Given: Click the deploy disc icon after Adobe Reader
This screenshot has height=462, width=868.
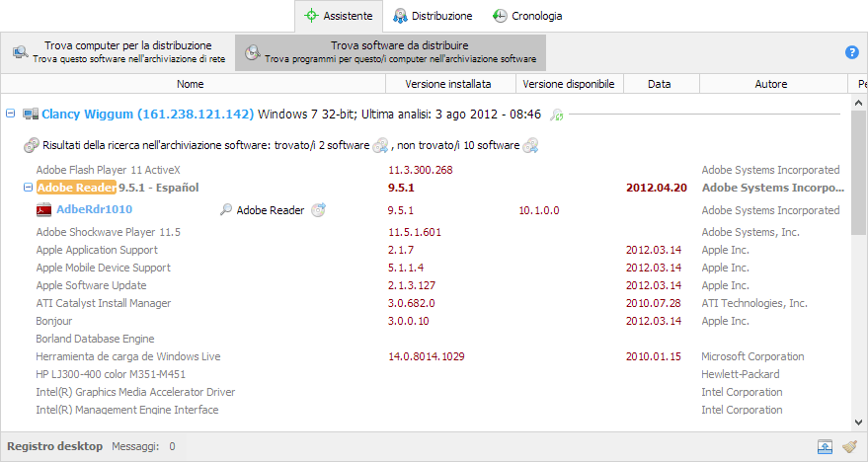Looking at the screenshot, I should (x=318, y=210).
